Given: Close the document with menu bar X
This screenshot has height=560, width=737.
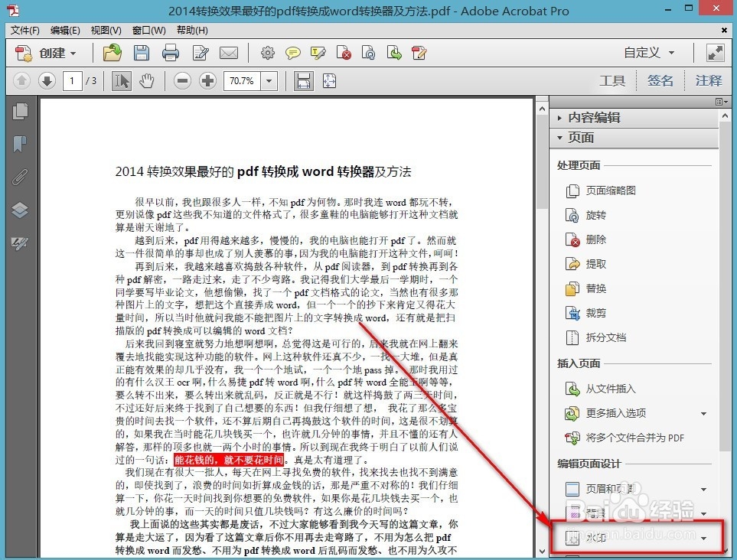Looking at the screenshot, I should pos(724,31).
